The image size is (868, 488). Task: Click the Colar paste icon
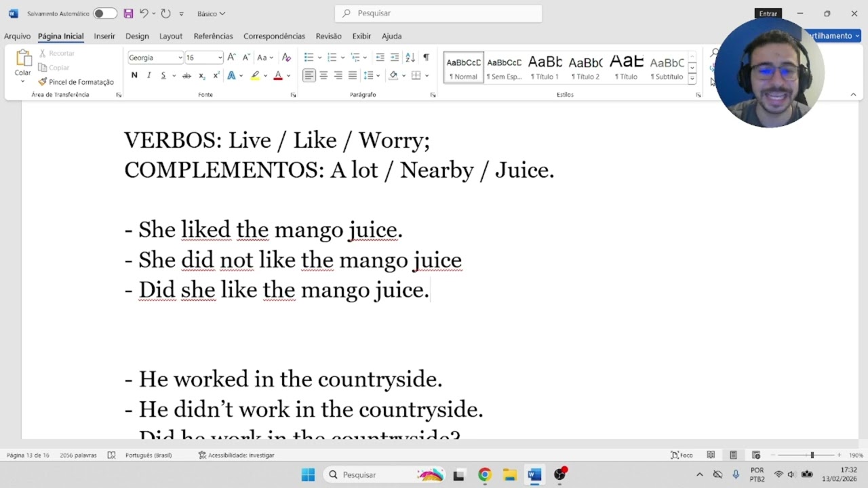click(x=23, y=59)
